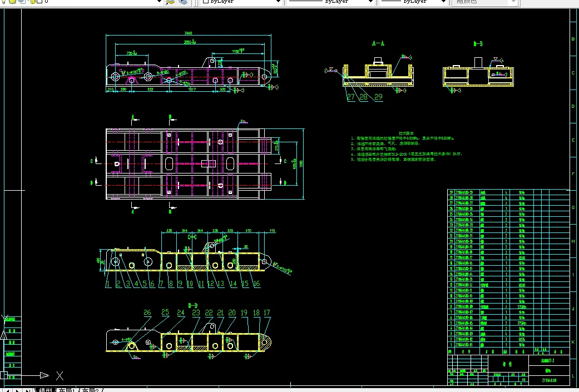This screenshot has width=579, height=392.
Task: Select the UCS X axis icon
Action: [x=60, y=376]
